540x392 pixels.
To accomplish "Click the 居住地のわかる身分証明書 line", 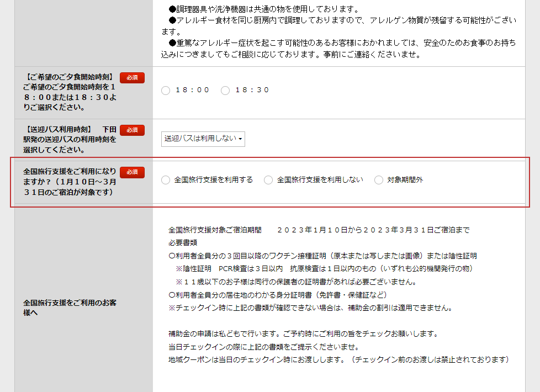I will pos(278,295).
